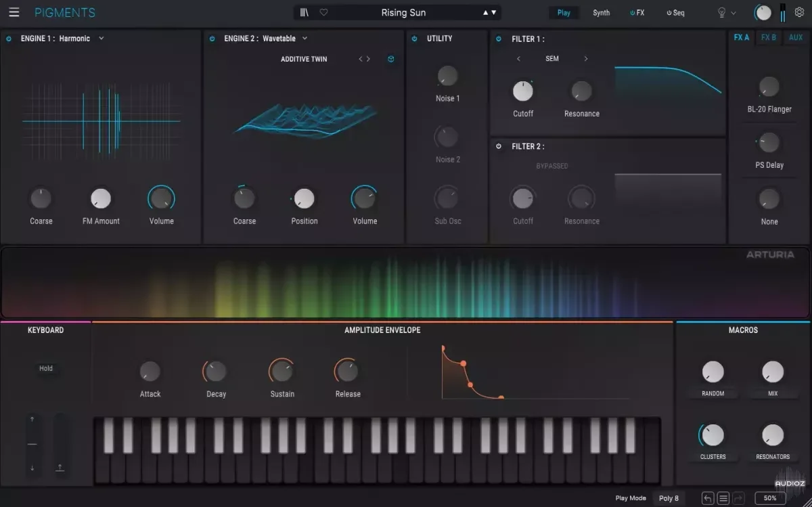Open settings gear icon
This screenshot has width=812, height=507.
coord(799,12)
